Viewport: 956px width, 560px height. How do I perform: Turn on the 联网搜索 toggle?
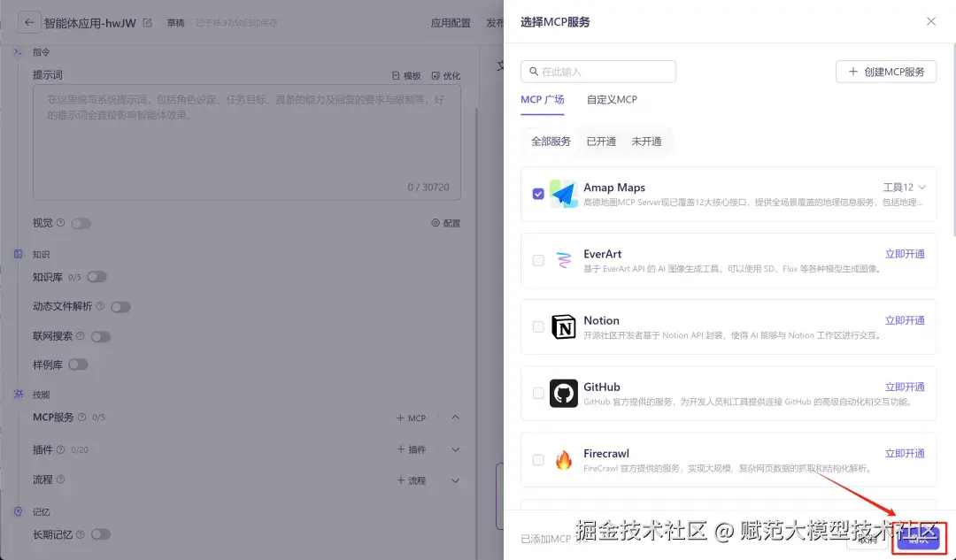pyautogui.click(x=101, y=336)
